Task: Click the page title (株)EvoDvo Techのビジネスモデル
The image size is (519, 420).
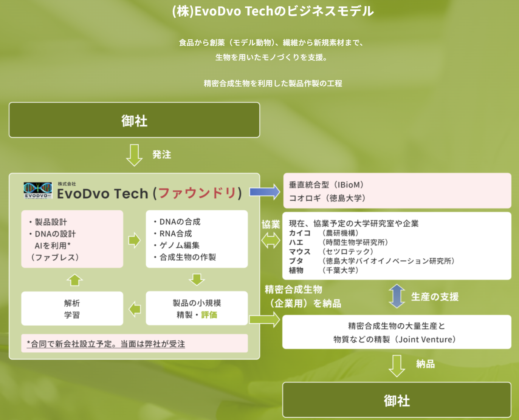Action: 273,11
